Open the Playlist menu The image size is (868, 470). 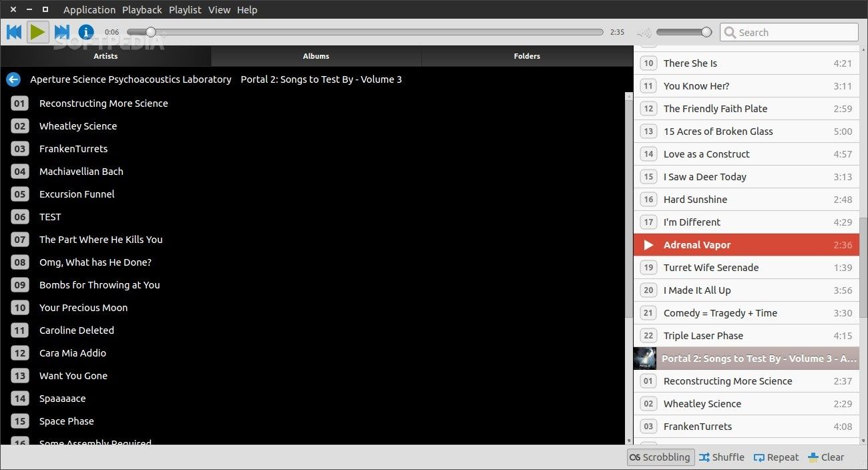pyautogui.click(x=185, y=10)
